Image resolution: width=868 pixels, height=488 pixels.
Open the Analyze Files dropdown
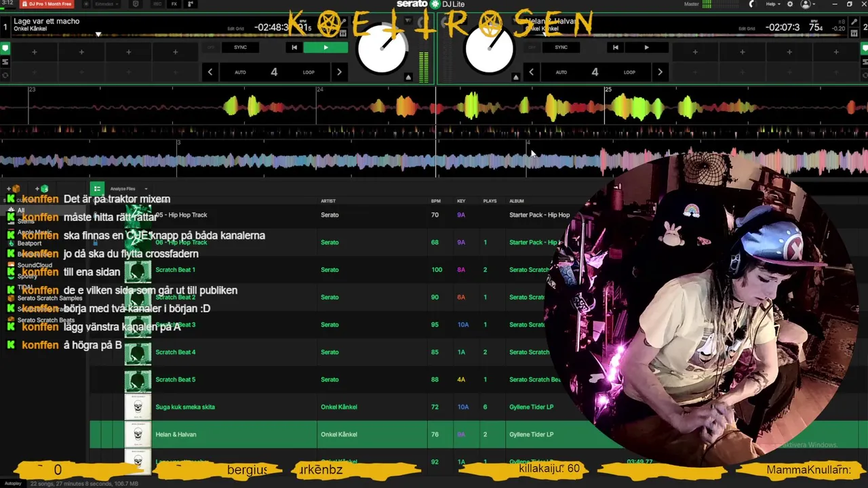tap(129, 188)
